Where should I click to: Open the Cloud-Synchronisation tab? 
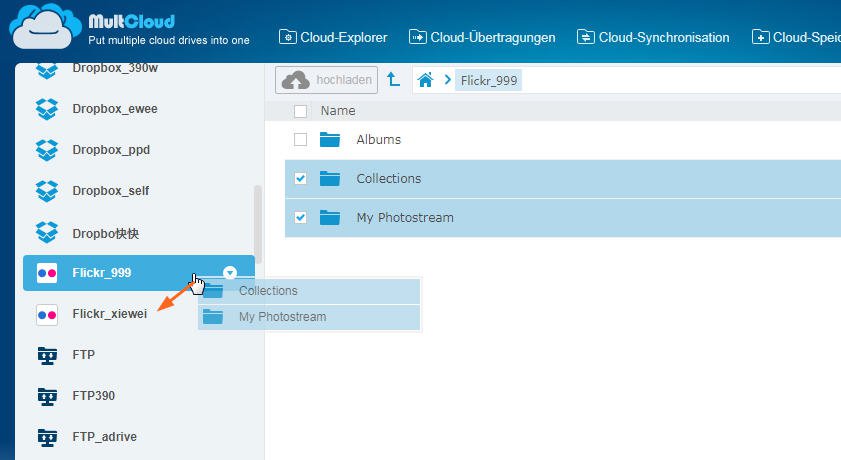[x=653, y=38]
